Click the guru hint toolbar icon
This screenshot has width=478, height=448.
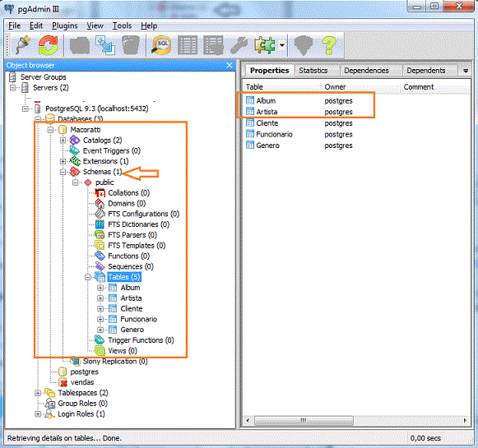tap(304, 45)
